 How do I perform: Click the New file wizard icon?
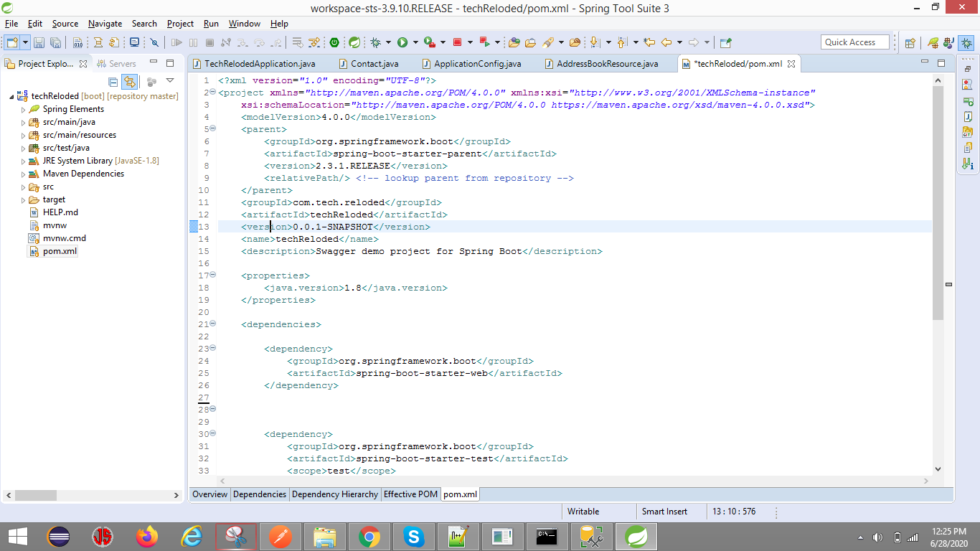coord(12,42)
